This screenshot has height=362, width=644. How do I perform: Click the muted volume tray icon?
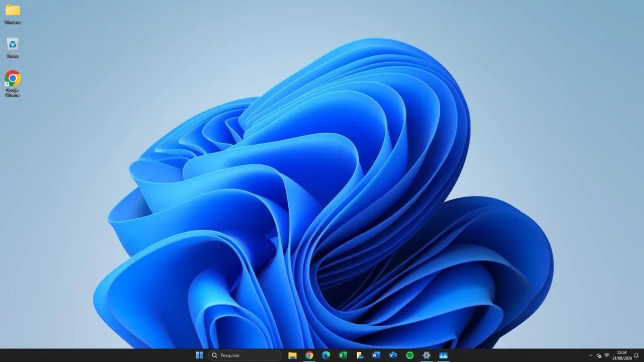599,355
